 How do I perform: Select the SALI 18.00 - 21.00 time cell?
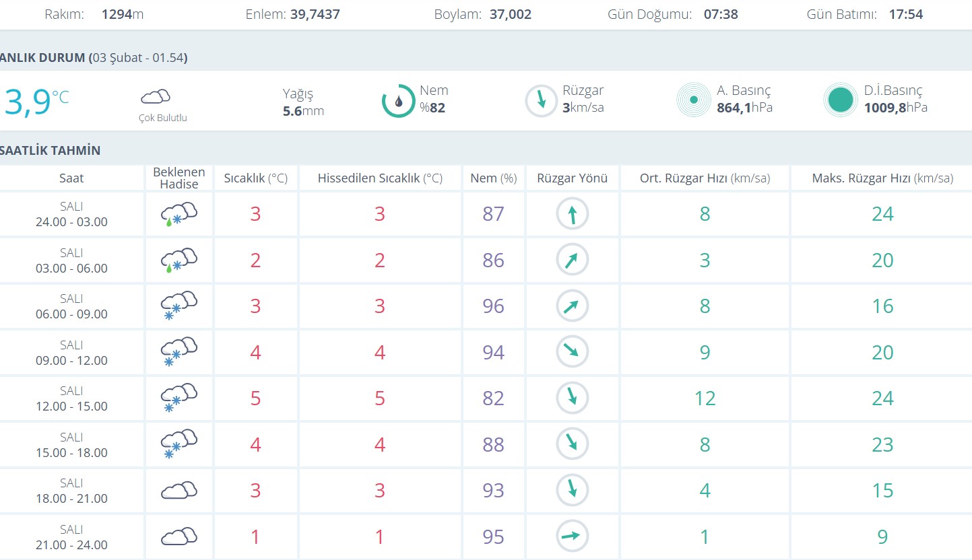[71, 491]
